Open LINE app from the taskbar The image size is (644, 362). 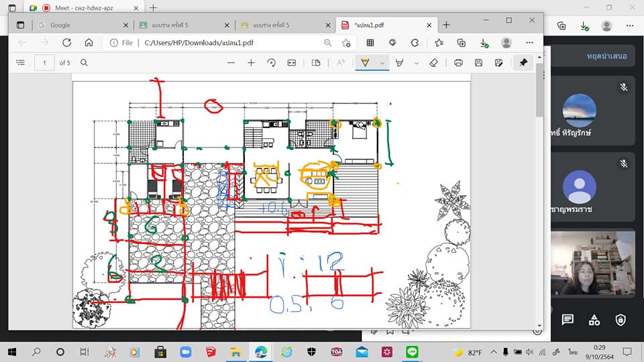pos(413,351)
